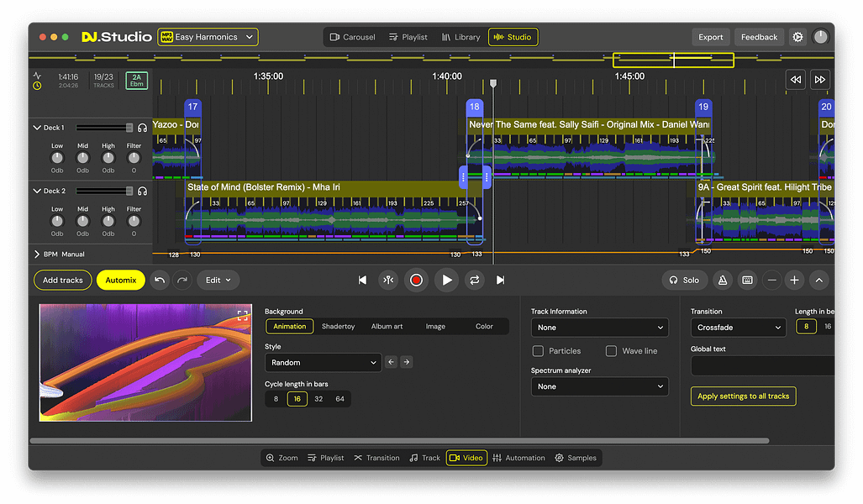Click the red record button
Image resolution: width=863 pixels, height=504 pixels.
tap(416, 280)
